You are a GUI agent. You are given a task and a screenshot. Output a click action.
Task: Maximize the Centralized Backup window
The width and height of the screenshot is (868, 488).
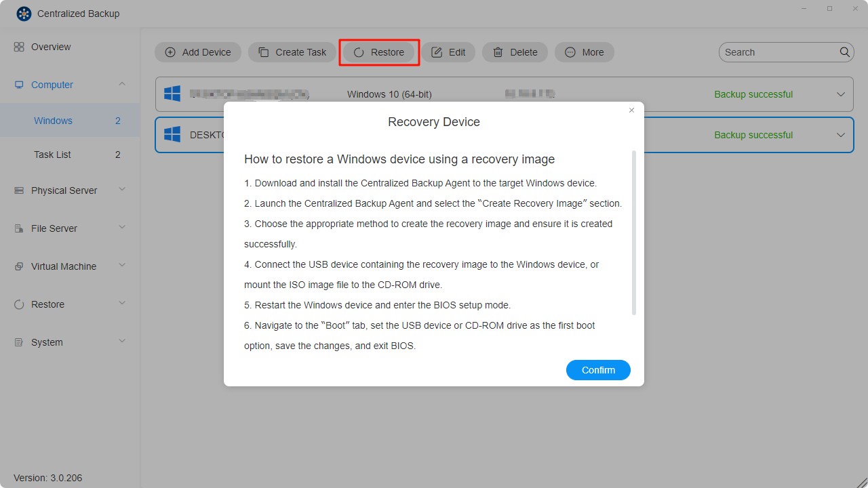[829, 9]
